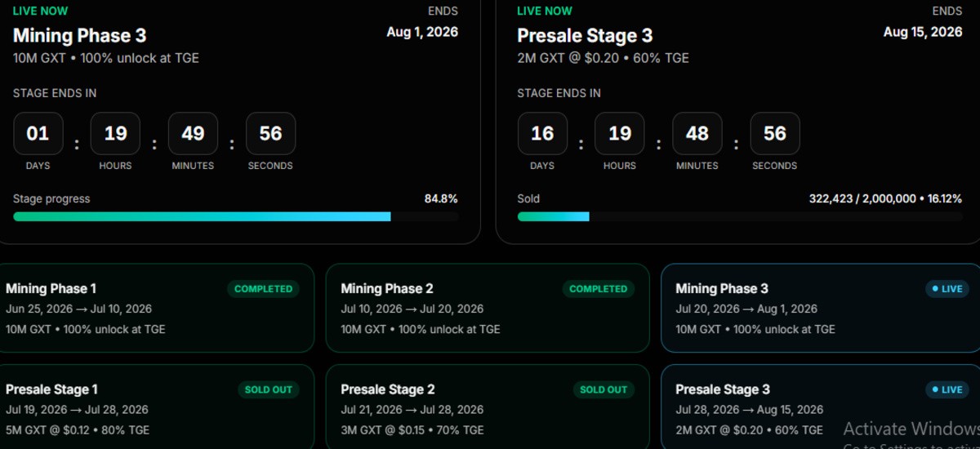Click the Aug 1, 2026 end date
The image size is (980, 449).
[422, 32]
